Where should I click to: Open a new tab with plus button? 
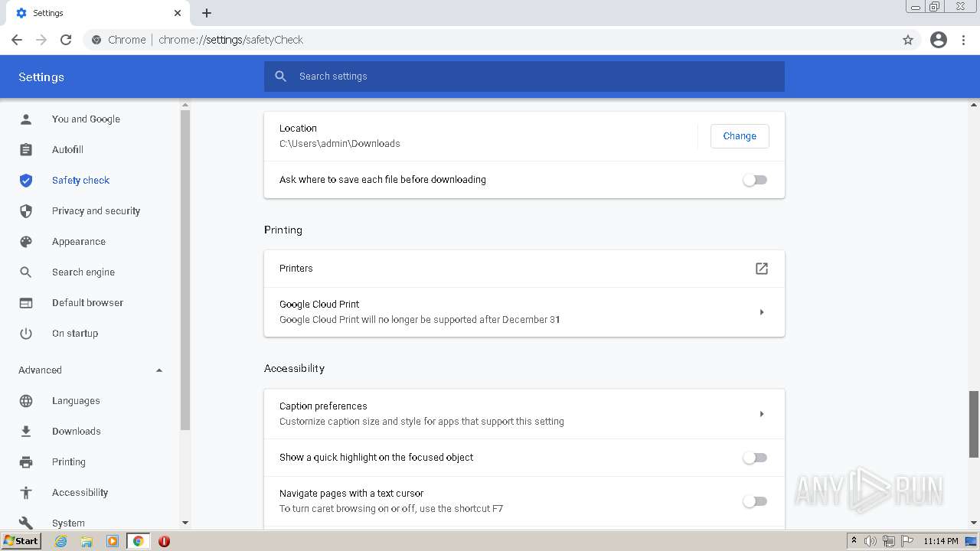point(207,13)
